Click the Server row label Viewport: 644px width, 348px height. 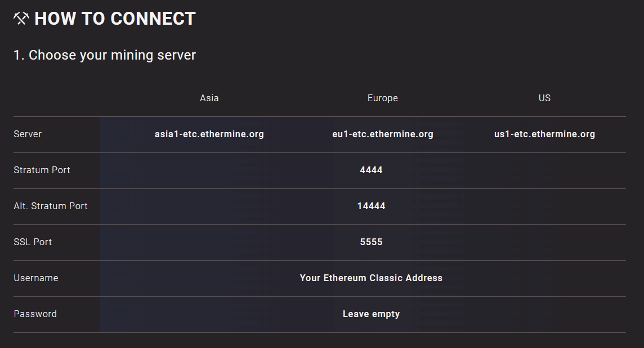click(x=28, y=134)
